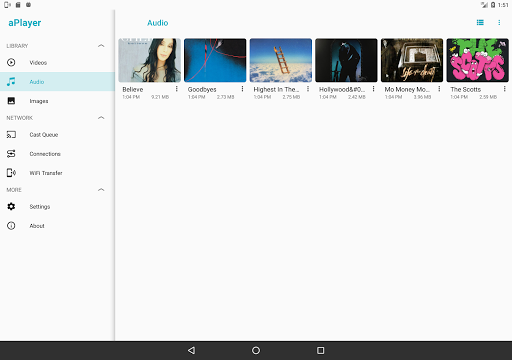The width and height of the screenshot is (512, 360).
Task: Play the Goodbyes album cover
Action: coord(215,60)
